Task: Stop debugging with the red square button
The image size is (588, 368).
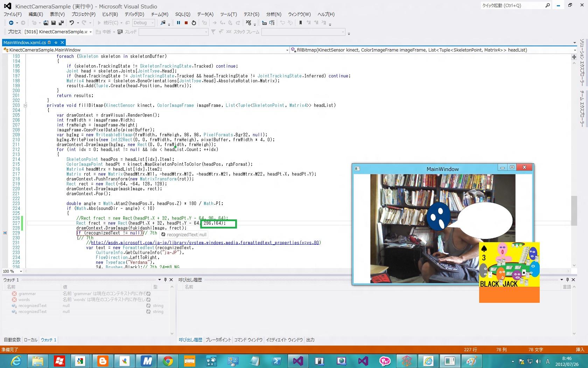Action: 186,23
